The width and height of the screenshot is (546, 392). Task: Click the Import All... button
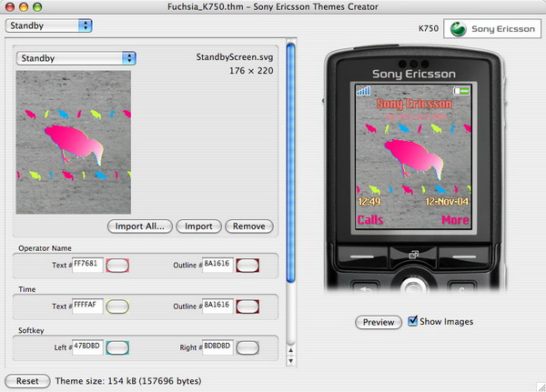point(139,226)
